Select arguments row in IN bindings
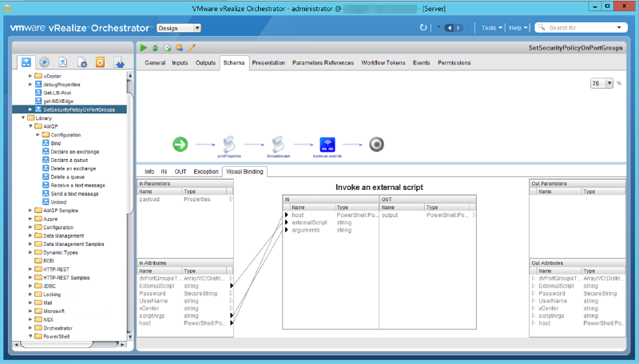 331,230
